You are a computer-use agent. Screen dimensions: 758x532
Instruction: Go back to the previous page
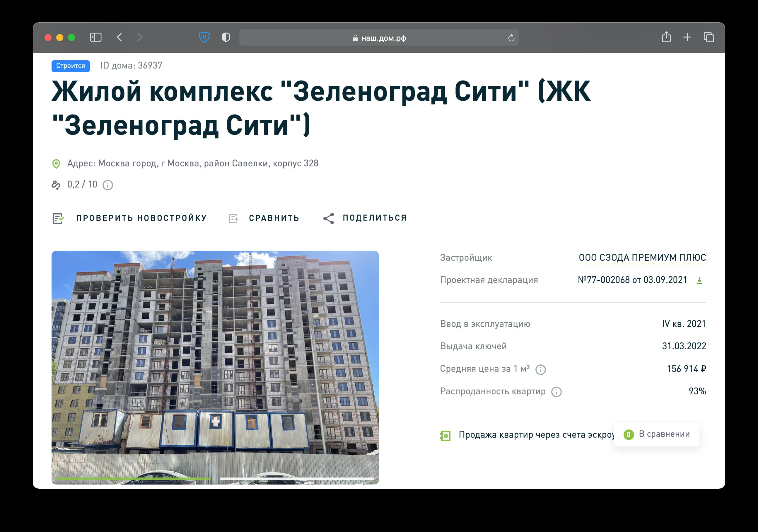point(119,37)
